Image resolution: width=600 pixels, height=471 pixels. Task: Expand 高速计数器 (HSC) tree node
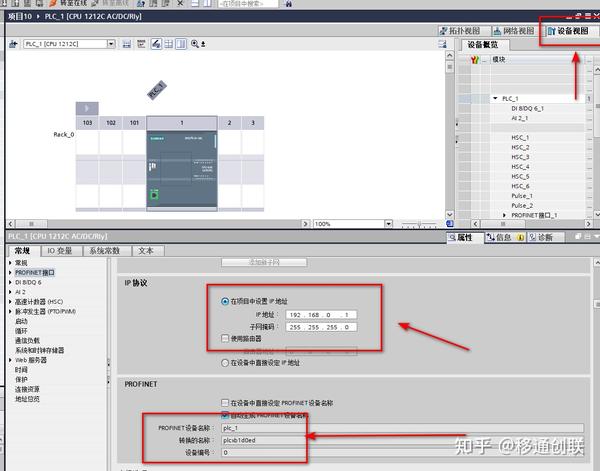point(10,302)
